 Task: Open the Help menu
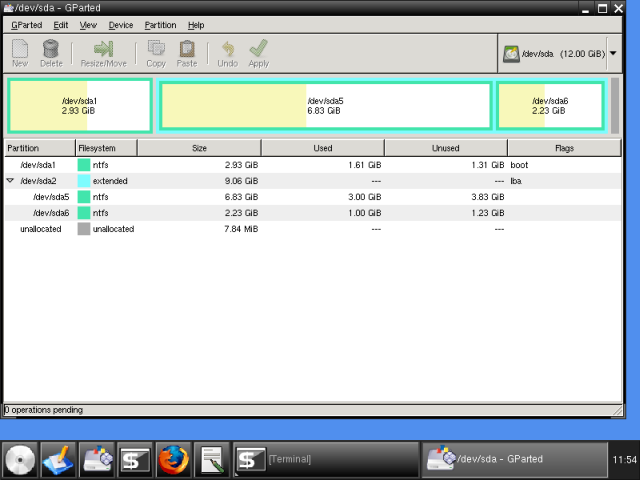196,25
